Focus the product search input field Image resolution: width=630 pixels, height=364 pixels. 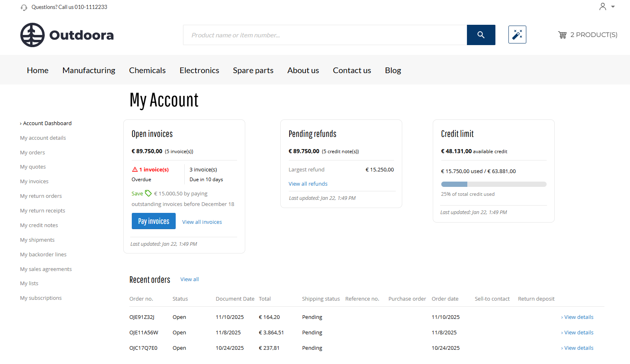[325, 35]
